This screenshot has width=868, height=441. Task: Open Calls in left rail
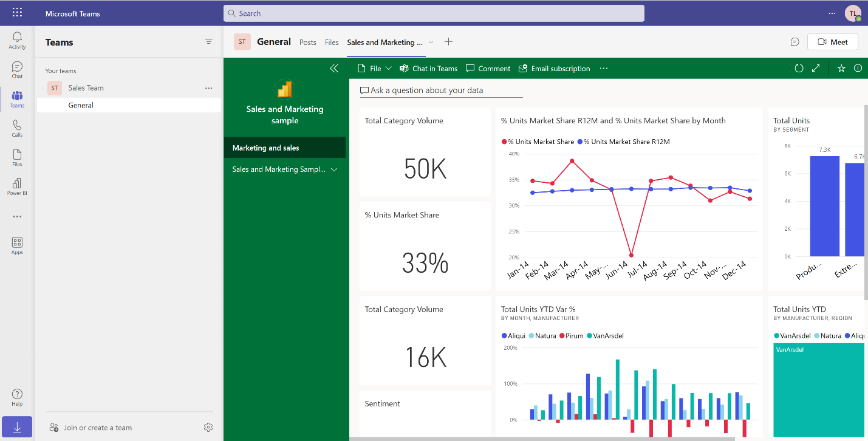tap(17, 128)
